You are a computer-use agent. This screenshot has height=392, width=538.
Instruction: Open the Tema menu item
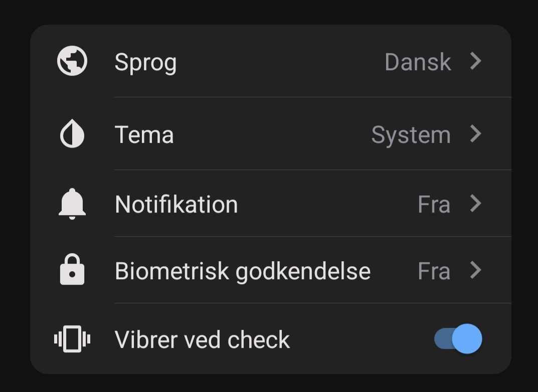pos(144,135)
